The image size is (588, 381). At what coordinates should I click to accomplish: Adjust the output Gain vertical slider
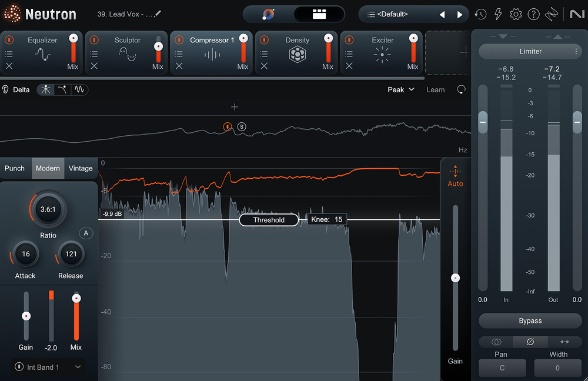tap(455, 278)
